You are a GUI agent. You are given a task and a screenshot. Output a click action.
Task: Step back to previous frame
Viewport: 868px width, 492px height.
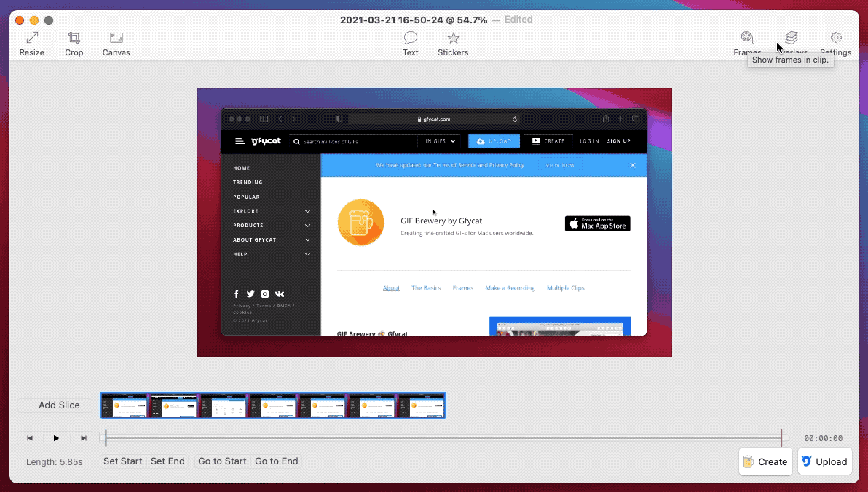coord(29,437)
